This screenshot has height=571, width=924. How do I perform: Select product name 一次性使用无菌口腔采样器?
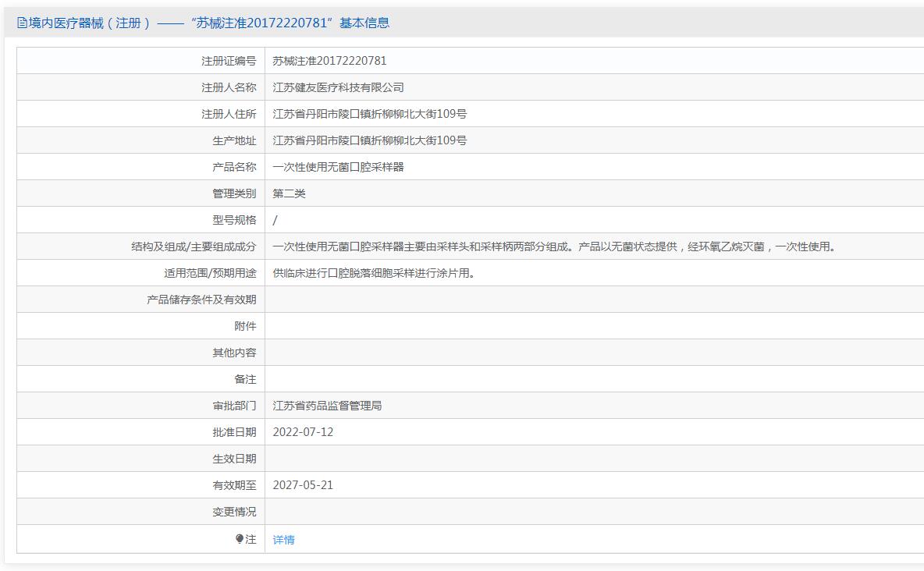338,167
